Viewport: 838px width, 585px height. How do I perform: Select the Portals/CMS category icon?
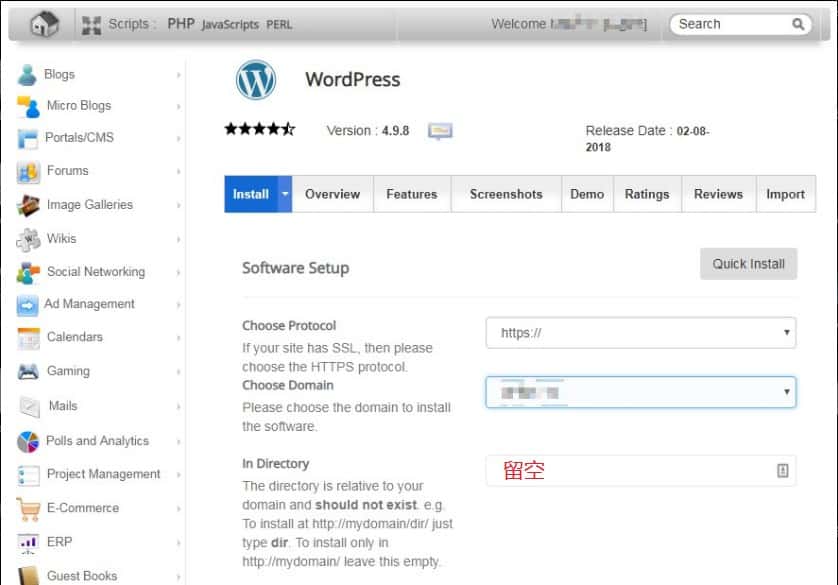27,138
